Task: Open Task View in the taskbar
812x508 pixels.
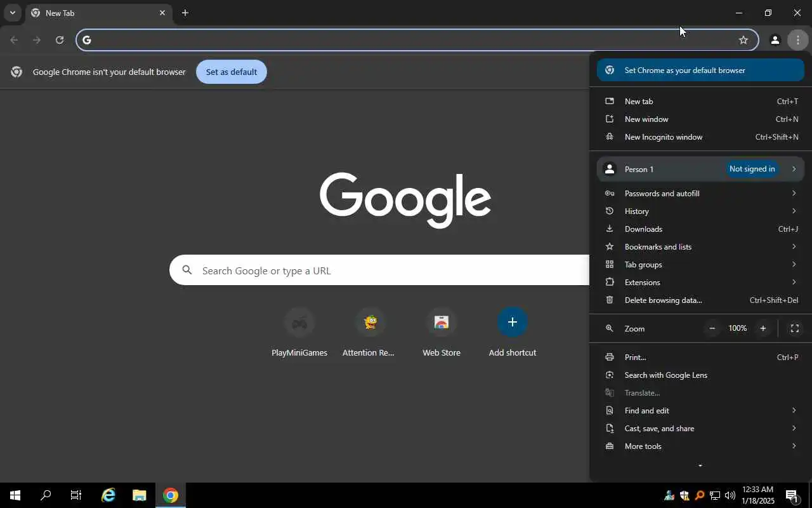Action: click(76, 495)
